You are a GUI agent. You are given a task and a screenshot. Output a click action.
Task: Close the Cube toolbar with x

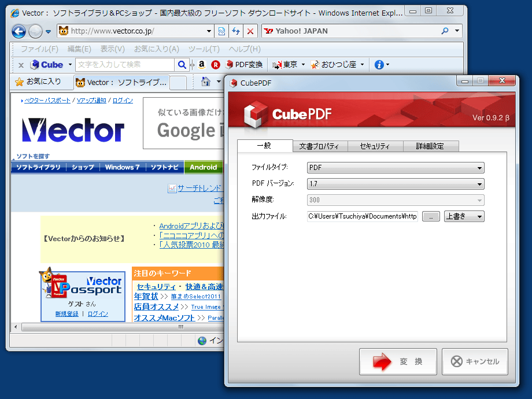(21, 65)
